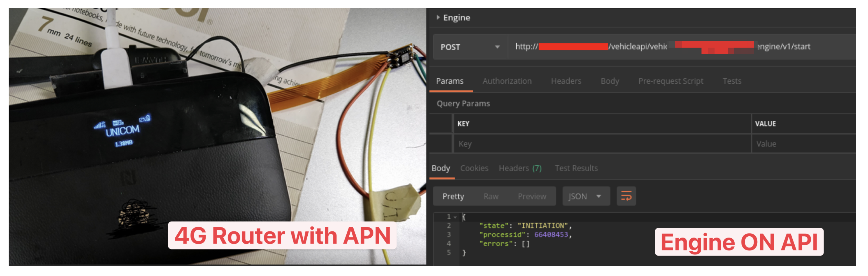
Task: Open the response Cookies tab
Action: click(474, 168)
